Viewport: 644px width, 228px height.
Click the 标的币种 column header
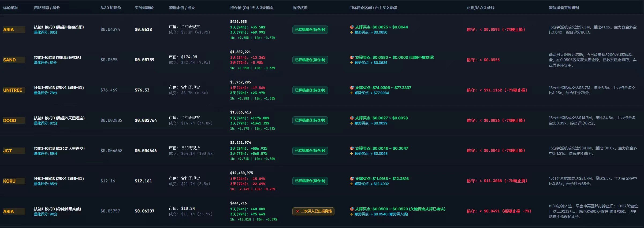11,8
